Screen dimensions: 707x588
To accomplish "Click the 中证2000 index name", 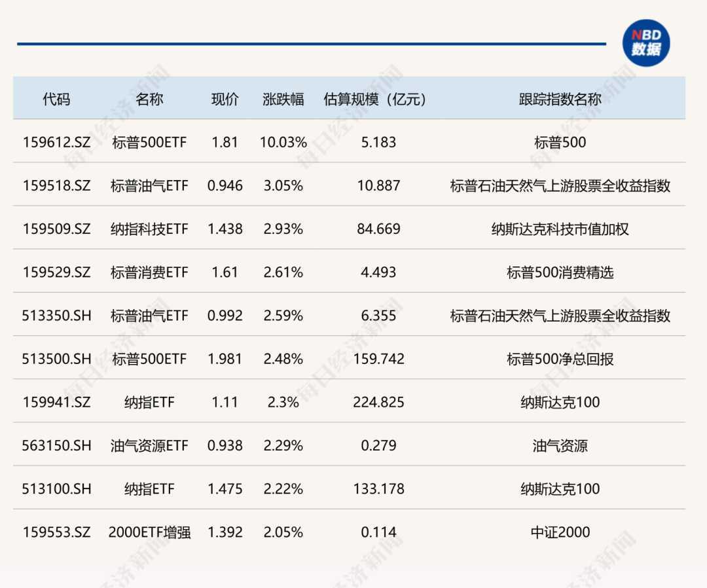I will pos(560,532).
